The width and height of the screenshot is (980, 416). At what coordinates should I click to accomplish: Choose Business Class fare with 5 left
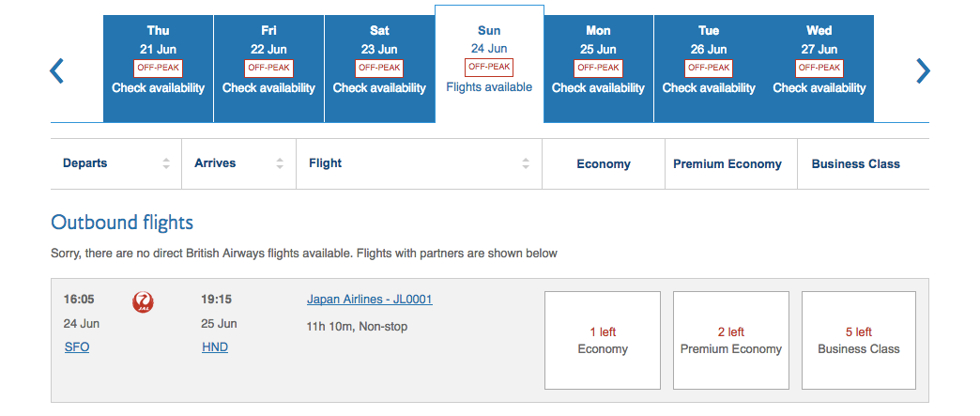pyautogui.click(x=858, y=340)
